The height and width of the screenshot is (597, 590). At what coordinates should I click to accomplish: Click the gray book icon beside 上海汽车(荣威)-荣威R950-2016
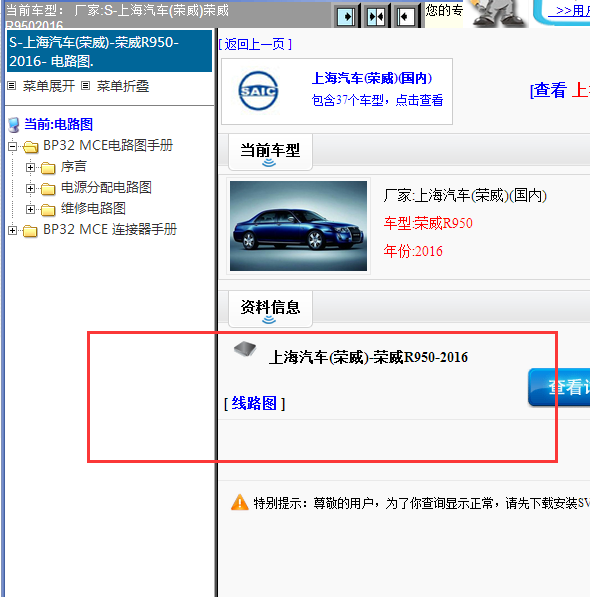pos(245,349)
